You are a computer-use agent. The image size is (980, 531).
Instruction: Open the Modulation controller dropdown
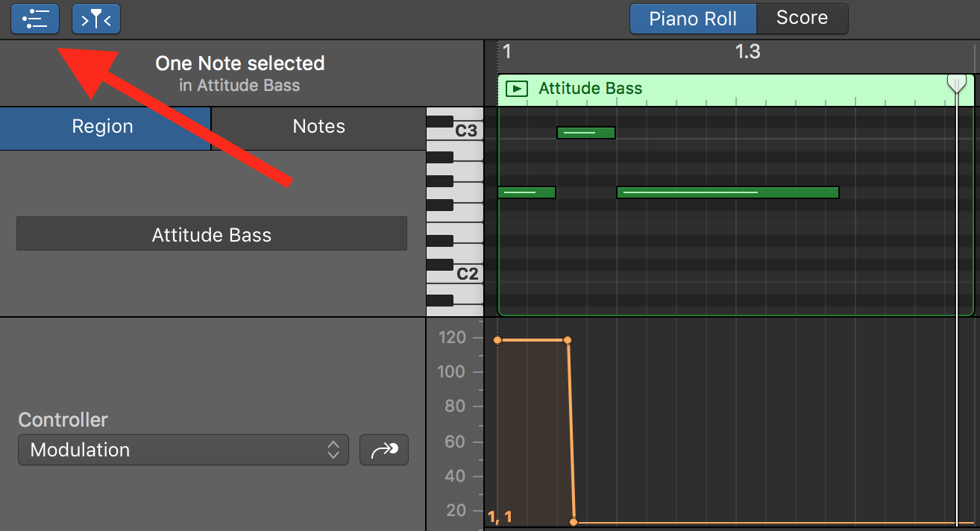point(183,450)
